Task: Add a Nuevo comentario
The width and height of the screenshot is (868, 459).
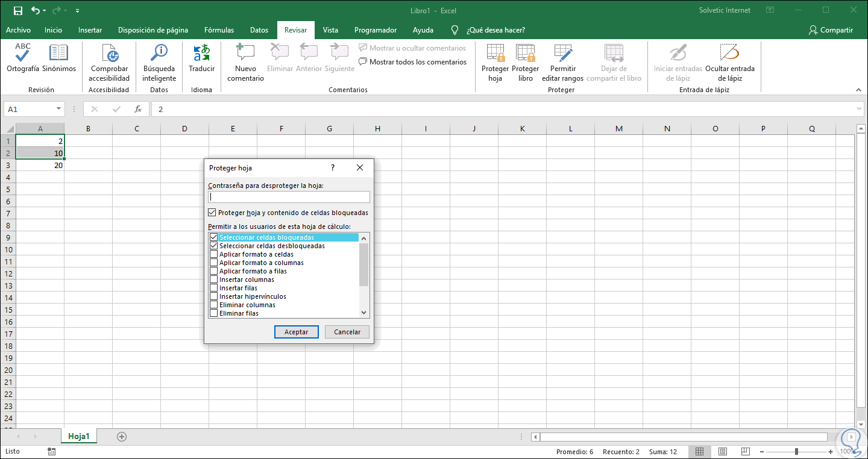Action: tap(245, 54)
